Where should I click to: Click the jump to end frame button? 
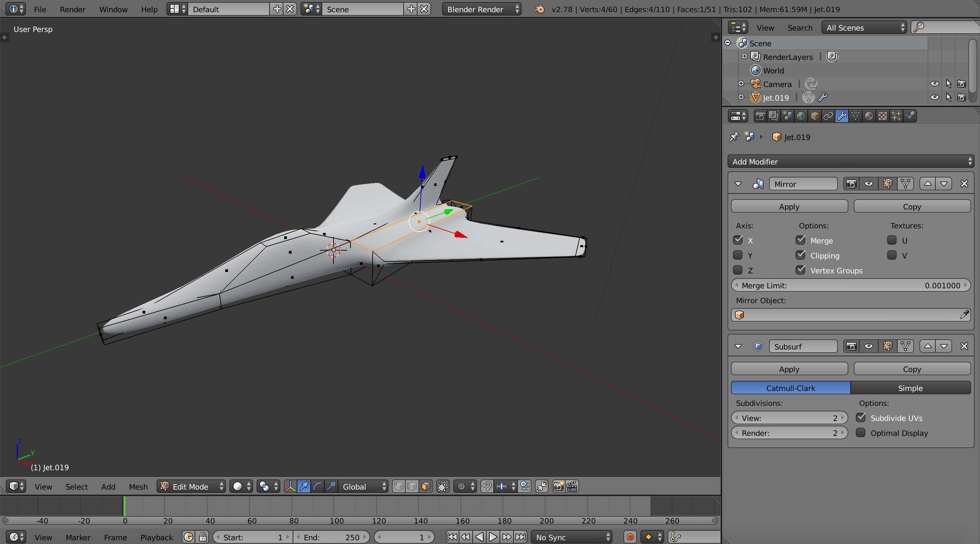click(520, 537)
